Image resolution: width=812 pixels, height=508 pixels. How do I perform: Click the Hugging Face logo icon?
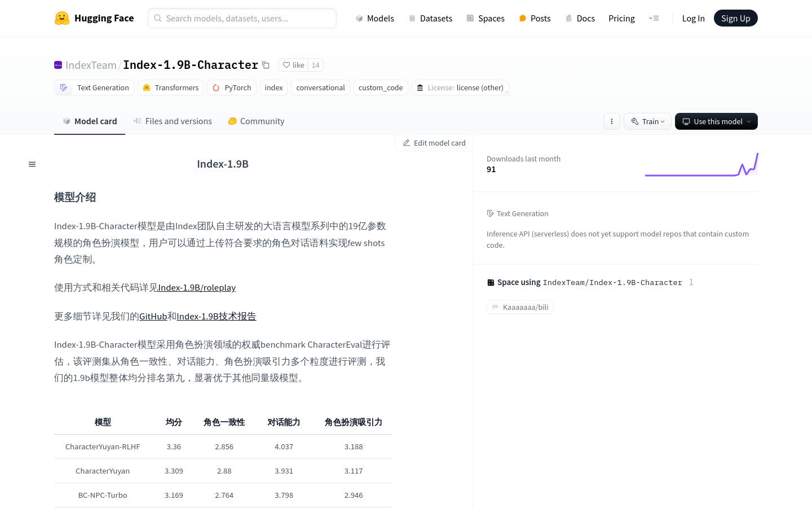click(x=62, y=18)
